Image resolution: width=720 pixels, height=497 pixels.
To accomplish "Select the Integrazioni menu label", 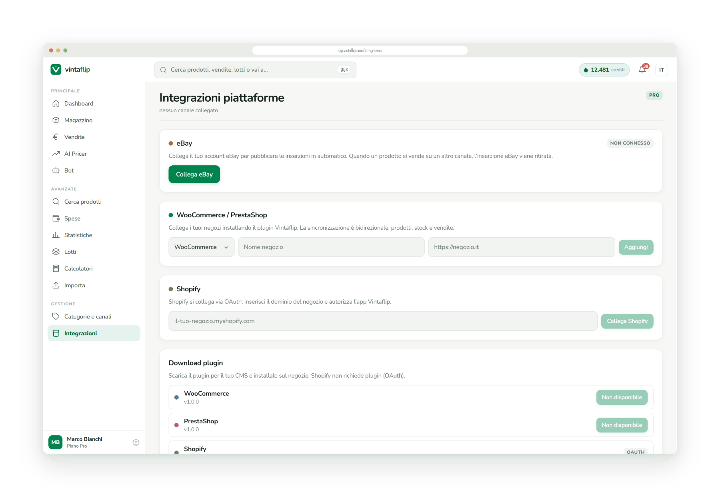I will click(81, 333).
